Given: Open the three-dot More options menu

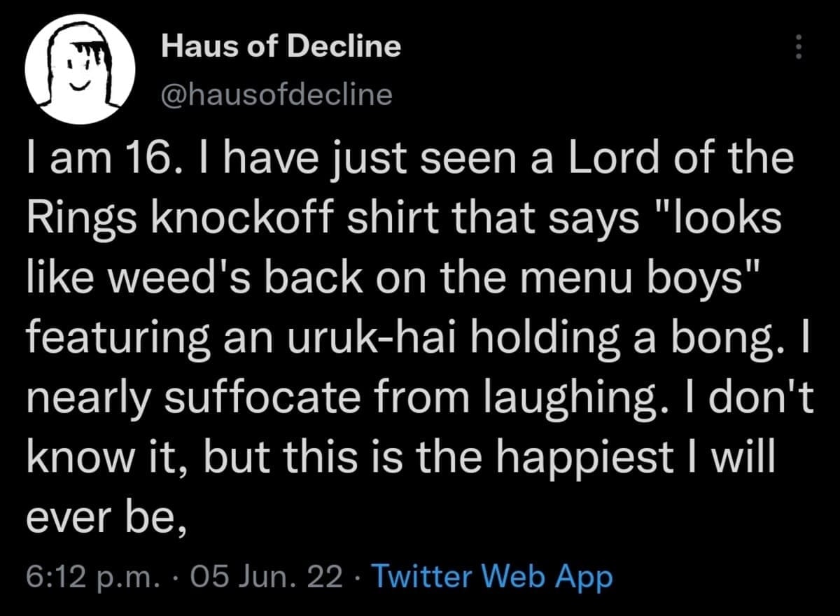Looking at the screenshot, I should [796, 48].
